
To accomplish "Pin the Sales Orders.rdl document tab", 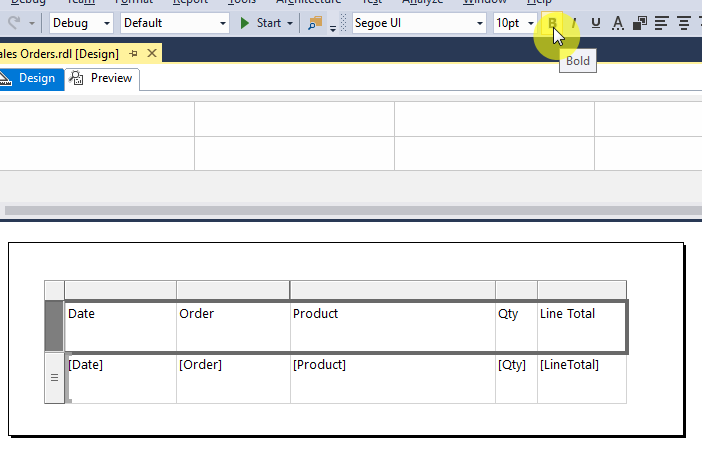I will click(133, 53).
